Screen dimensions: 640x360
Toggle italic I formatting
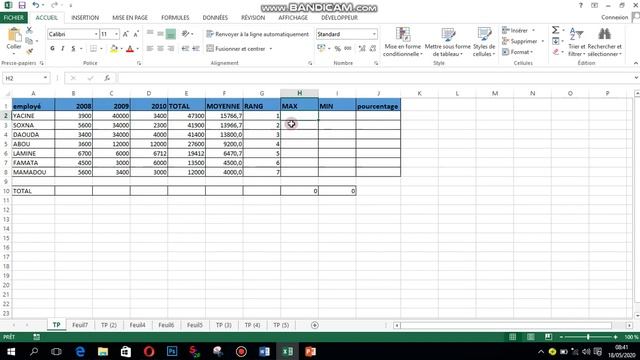[x=62, y=49]
